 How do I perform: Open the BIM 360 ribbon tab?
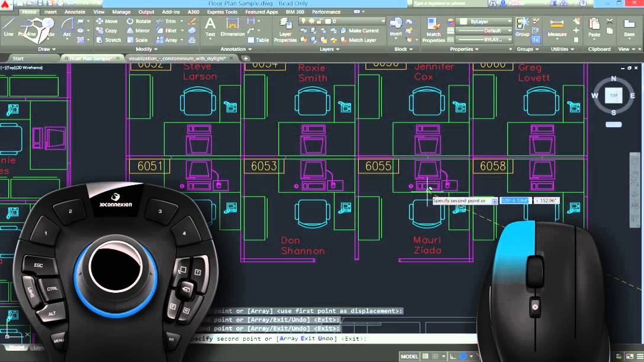pyautogui.click(x=295, y=12)
